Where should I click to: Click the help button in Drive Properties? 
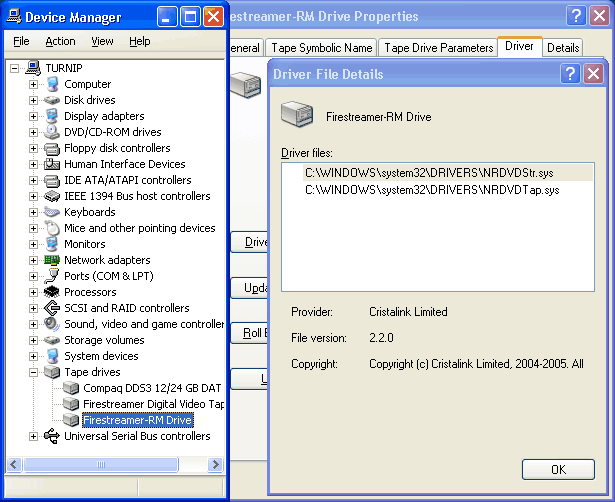(576, 16)
